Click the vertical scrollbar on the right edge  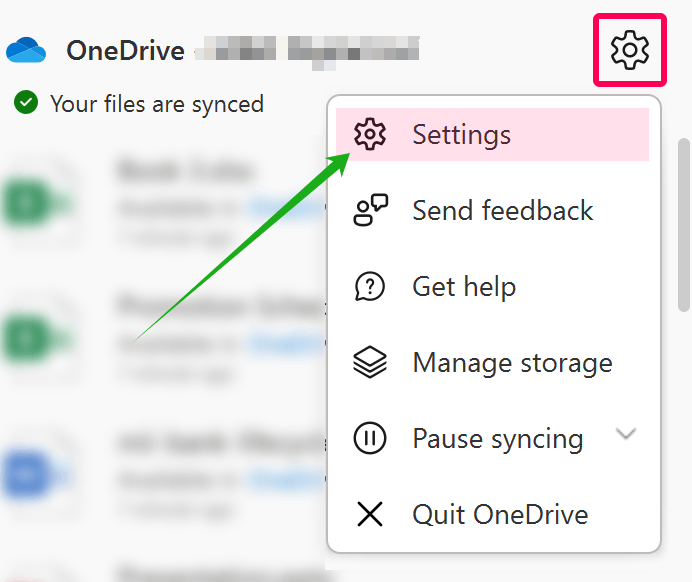click(x=684, y=225)
